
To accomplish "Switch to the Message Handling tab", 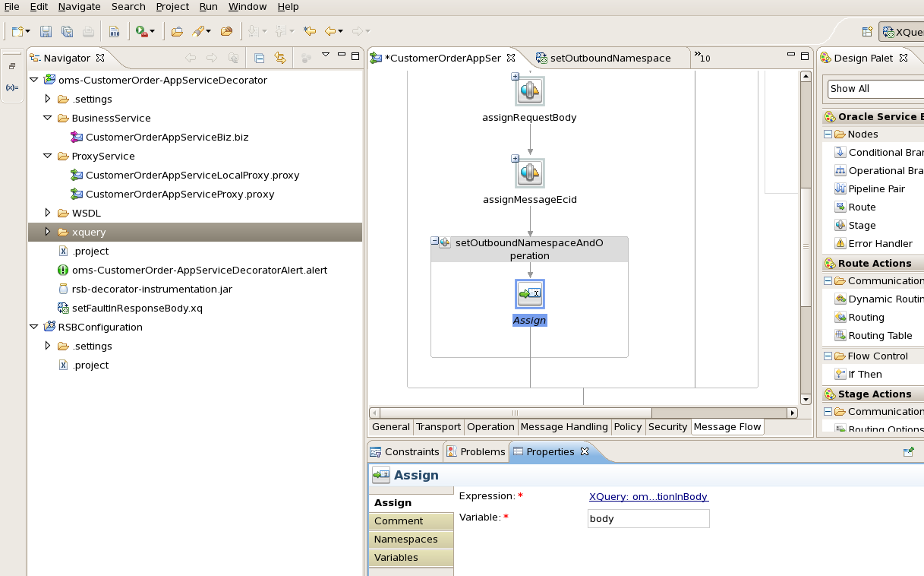I will (564, 427).
